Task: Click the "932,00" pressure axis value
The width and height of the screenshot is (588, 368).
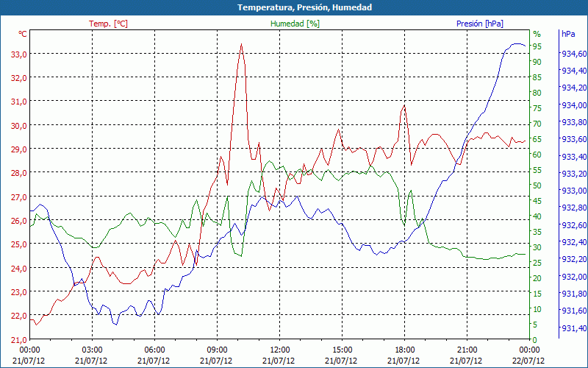Action: [x=574, y=277]
